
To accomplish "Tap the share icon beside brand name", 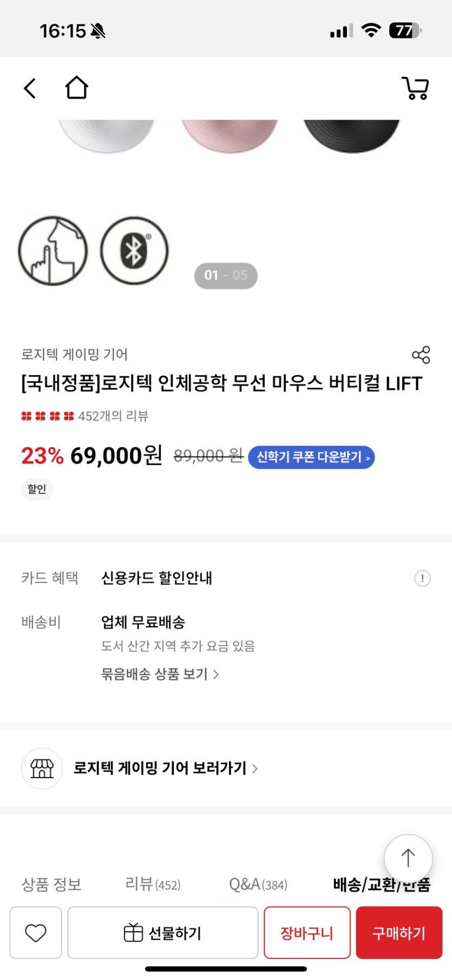I will pos(421,355).
